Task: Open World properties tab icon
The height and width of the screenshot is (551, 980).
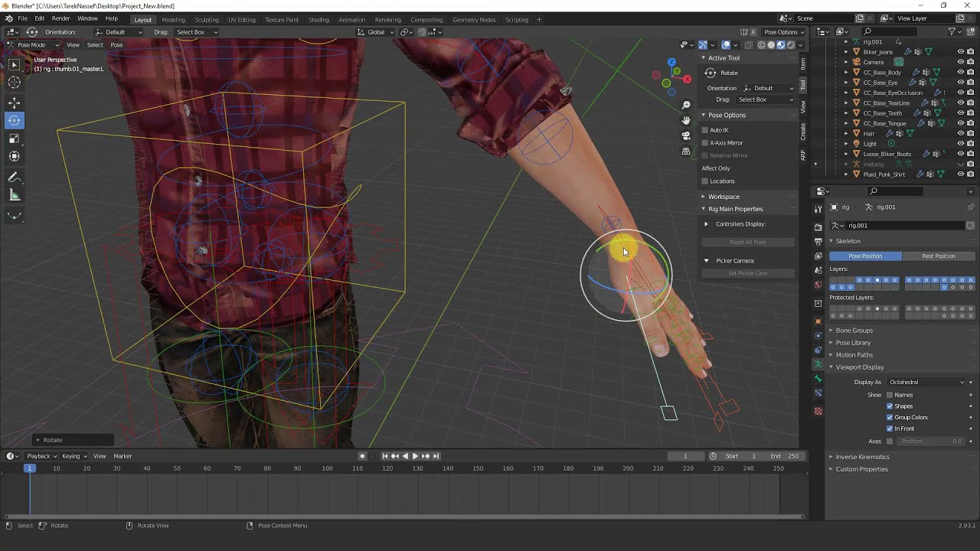Action: 818,285
